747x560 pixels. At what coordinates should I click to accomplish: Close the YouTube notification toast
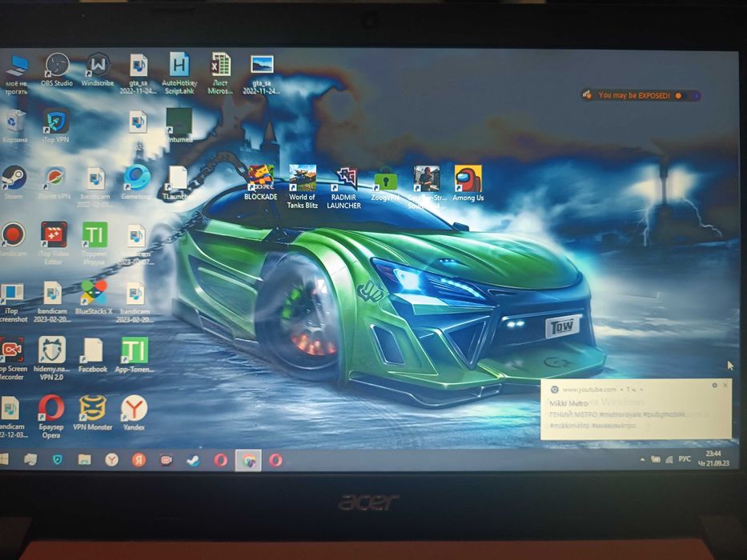(725, 385)
